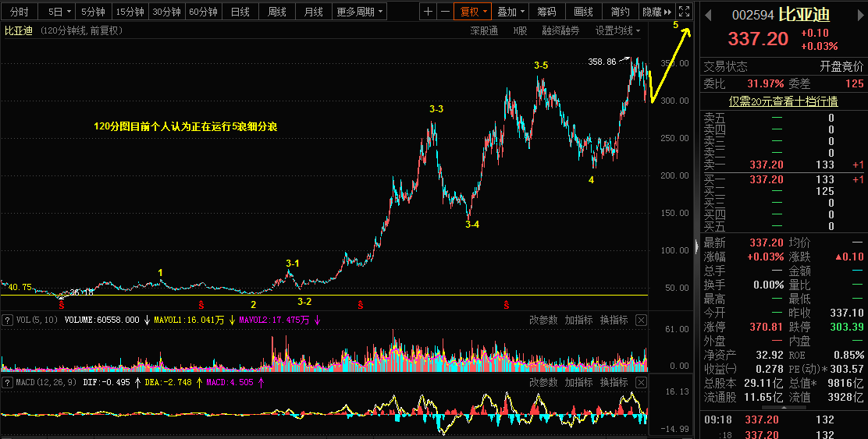This screenshot has width=868, height=439.
Task: Switch to the 月线 monthly tab
Action: point(313,12)
